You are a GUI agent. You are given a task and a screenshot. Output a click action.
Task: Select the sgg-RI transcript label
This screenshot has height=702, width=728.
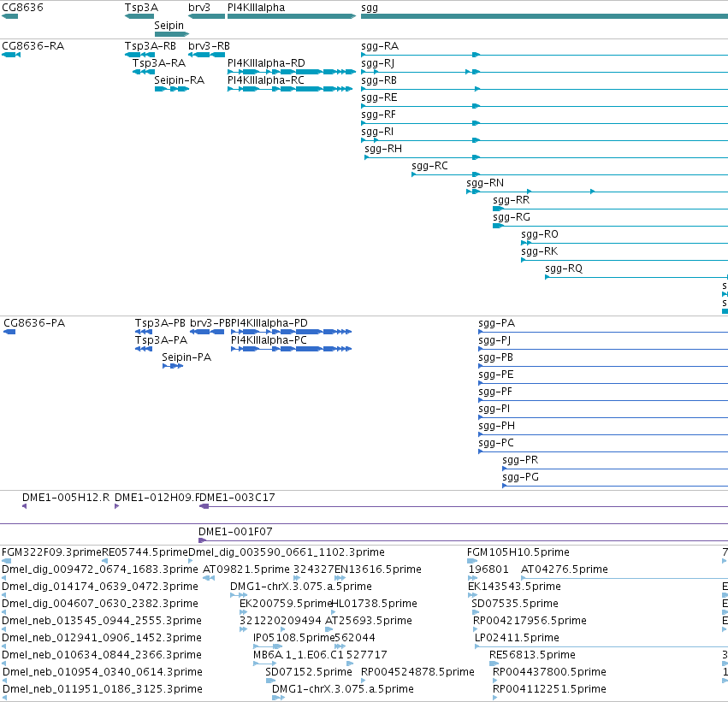tap(377, 132)
